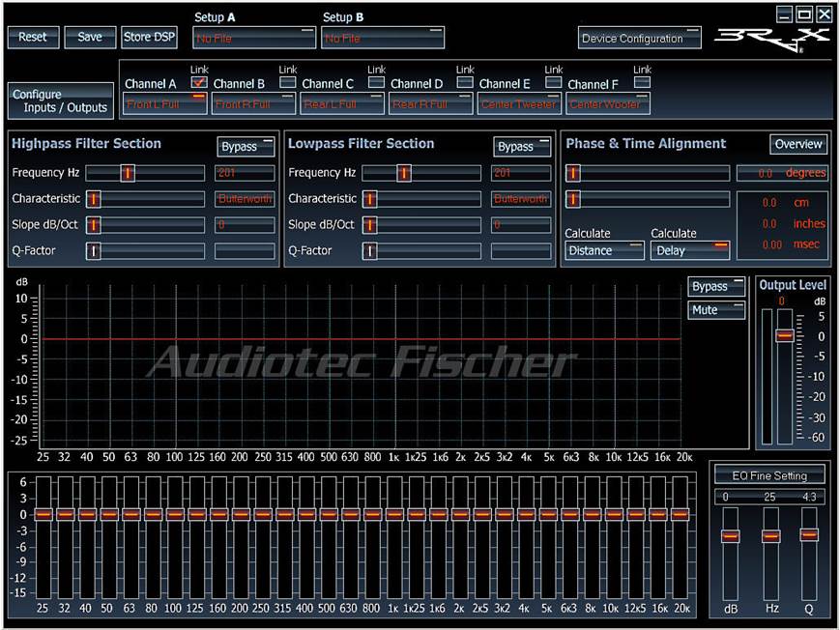This screenshot has width=840, height=630.
Task: Click the Highpass Slope dB/Oct slider handle
Action: 93,225
